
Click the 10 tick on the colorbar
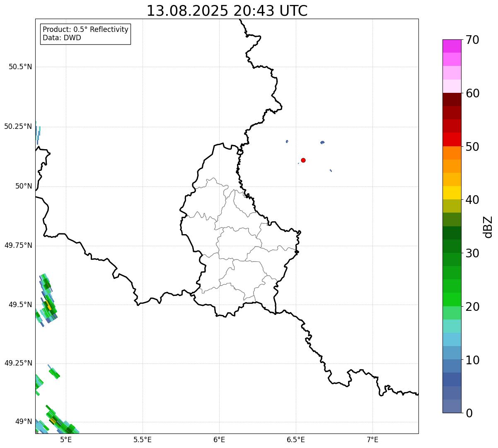(x=472, y=360)
